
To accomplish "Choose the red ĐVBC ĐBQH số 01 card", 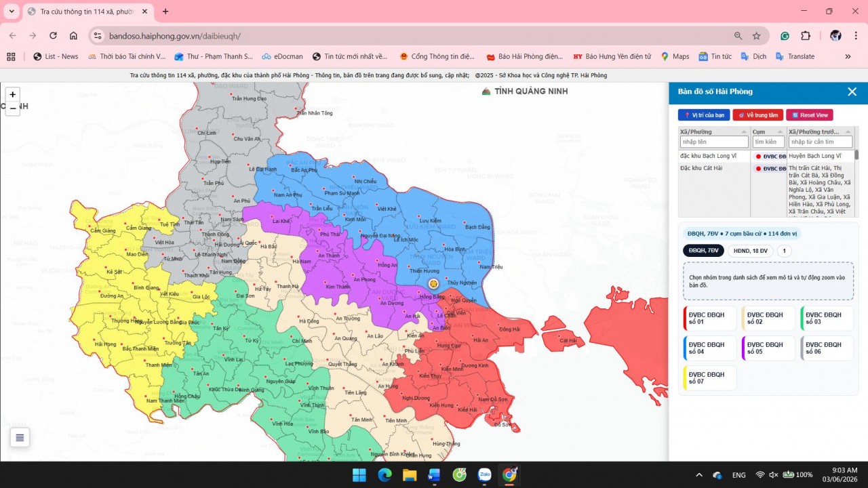I will click(x=709, y=319).
